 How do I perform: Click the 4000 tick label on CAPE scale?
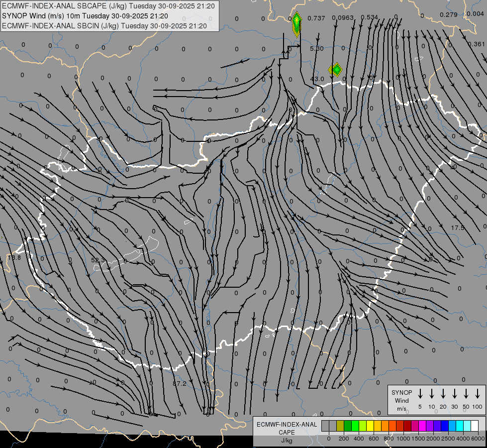coord(463,439)
